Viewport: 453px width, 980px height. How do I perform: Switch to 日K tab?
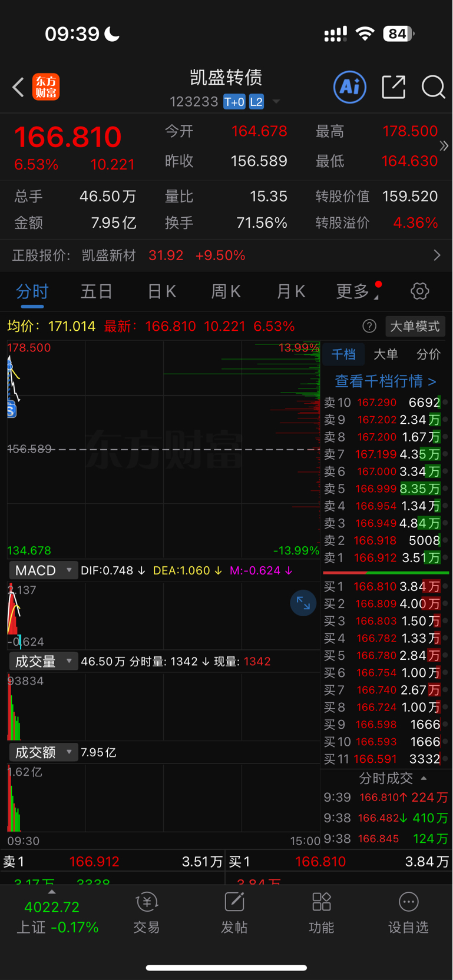(161, 291)
